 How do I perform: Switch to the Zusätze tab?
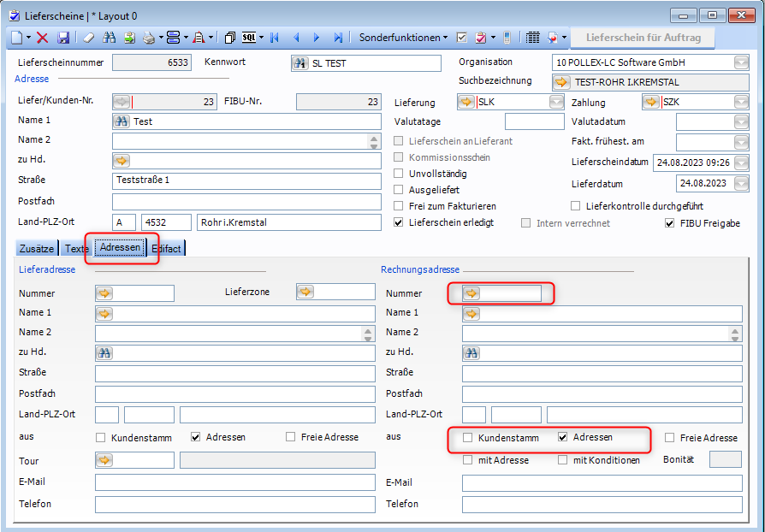(x=37, y=249)
